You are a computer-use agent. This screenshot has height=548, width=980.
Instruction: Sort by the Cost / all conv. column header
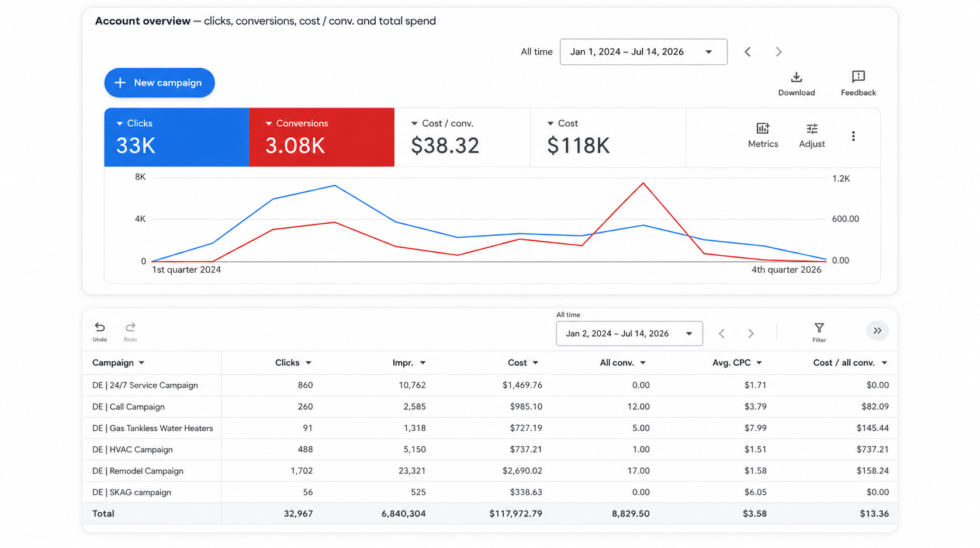(850, 363)
